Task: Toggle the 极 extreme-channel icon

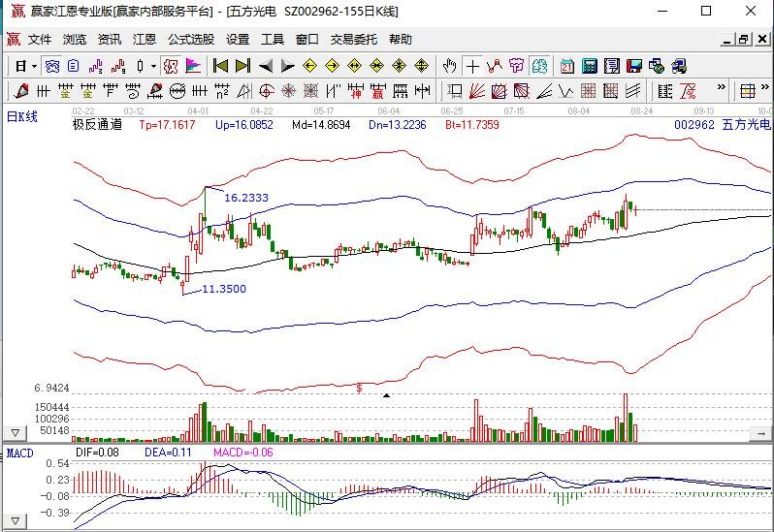Action: 171,66
